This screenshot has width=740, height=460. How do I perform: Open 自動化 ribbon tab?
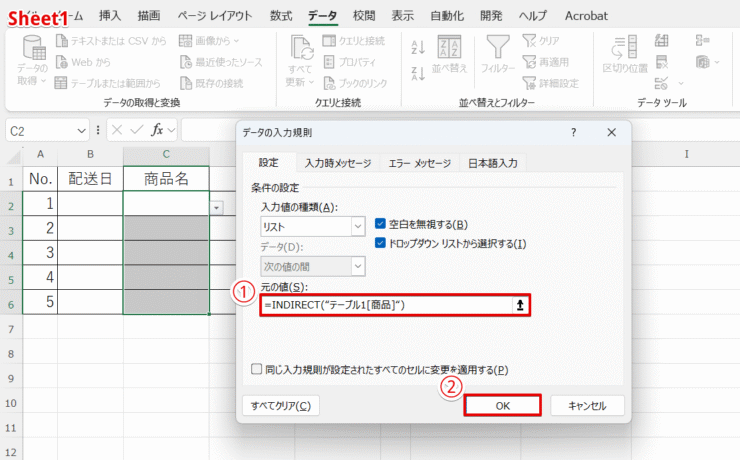tap(447, 16)
